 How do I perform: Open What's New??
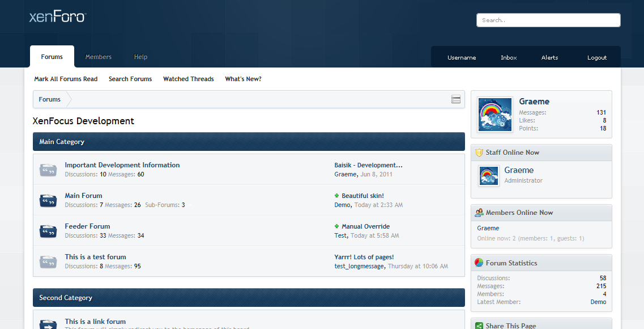coord(243,79)
